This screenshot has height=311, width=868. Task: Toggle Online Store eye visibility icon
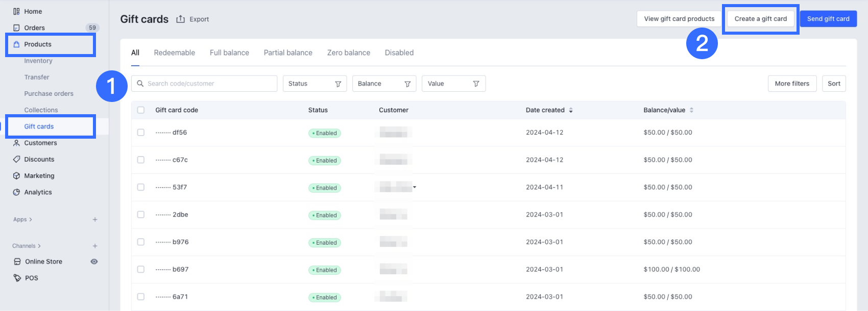pos(94,262)
